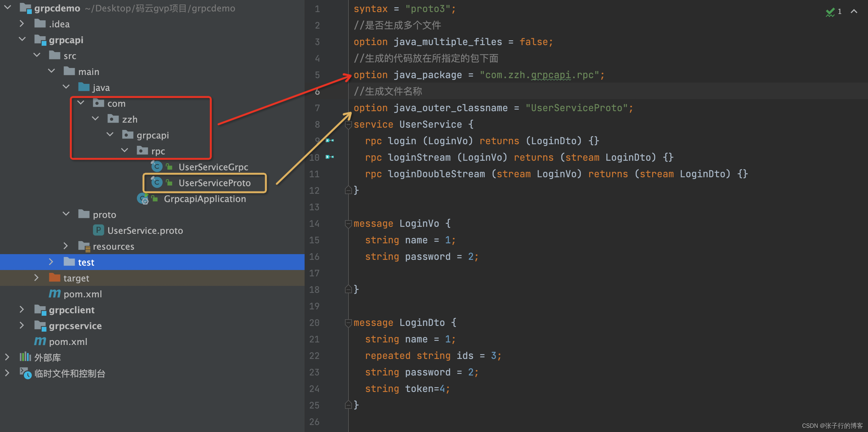Click the string token=4 field line

coord(407,388)
